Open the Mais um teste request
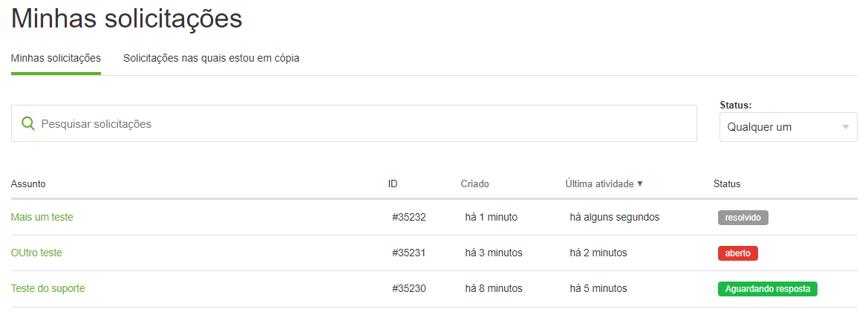Screen dimensions: 868x312 tap(42, 217)
